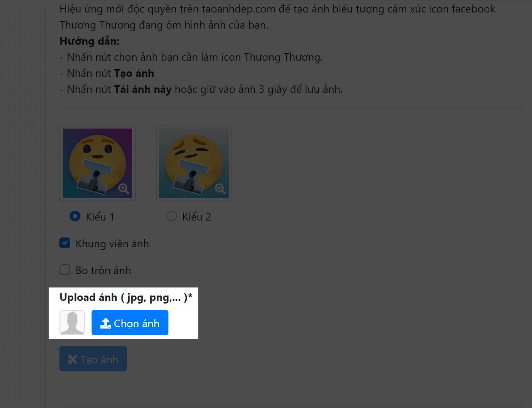Uncheck the Khung viền ảnh checkbox

coord(65,243)
